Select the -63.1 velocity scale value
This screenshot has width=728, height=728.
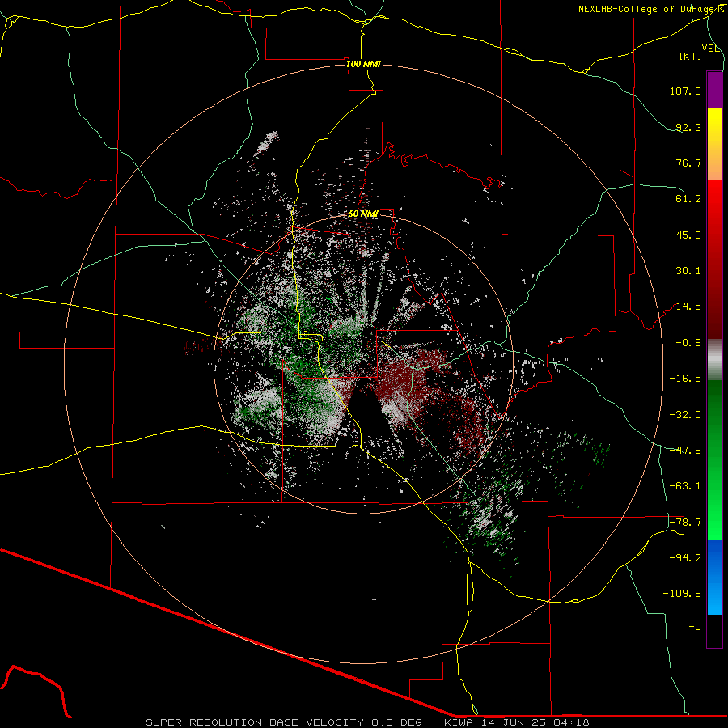(685, 486)
